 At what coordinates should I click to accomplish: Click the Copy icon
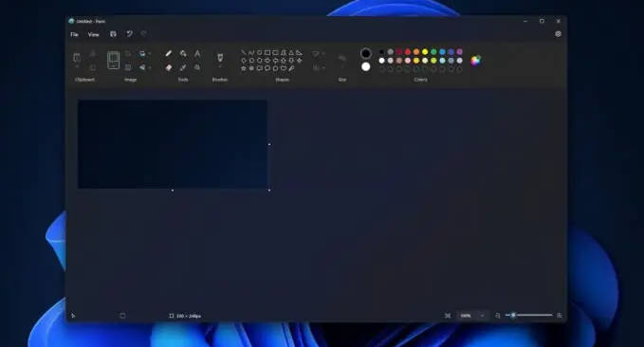93,67
